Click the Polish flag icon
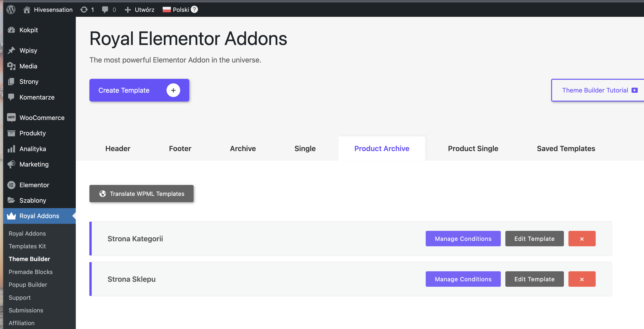This screenshot has height=329, width=644. coord(167,10)
